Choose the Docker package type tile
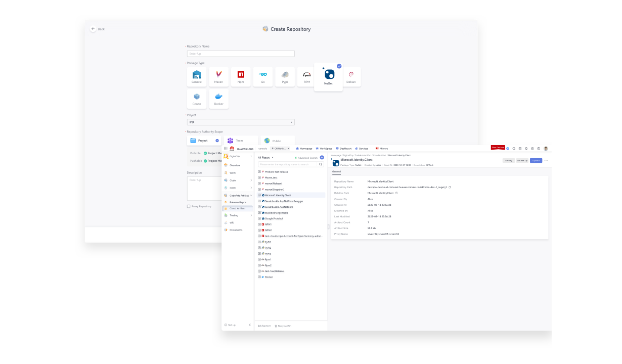 [218, 99]
